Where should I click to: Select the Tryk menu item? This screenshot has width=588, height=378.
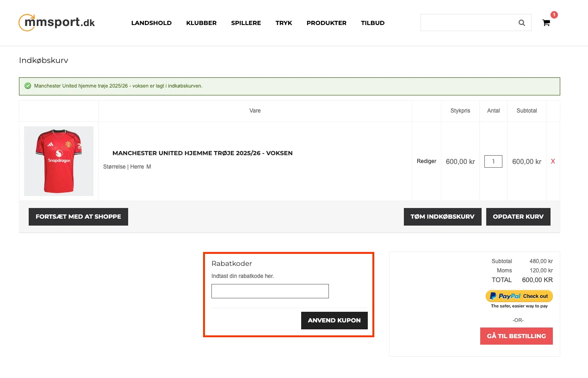coord(284,23)
